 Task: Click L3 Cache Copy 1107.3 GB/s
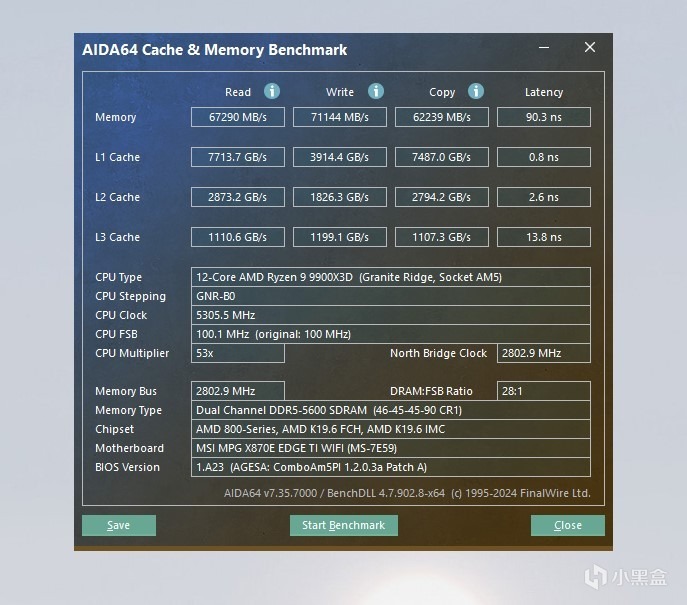pyautogui.click(x=442, y=237)
